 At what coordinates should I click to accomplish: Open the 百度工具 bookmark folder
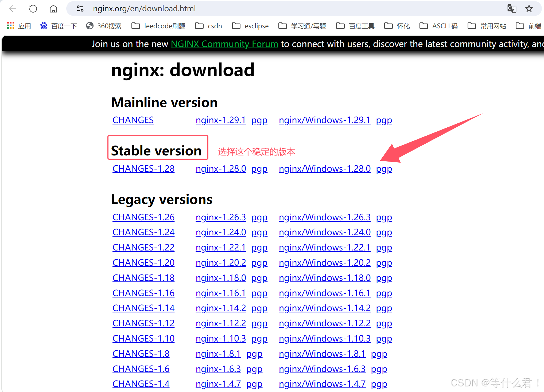click(x=355, y=26)
